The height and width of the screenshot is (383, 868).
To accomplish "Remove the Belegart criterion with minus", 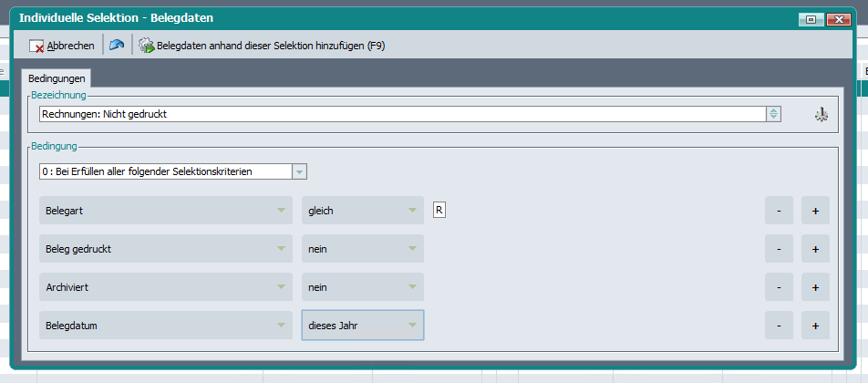I will (779, 211).
